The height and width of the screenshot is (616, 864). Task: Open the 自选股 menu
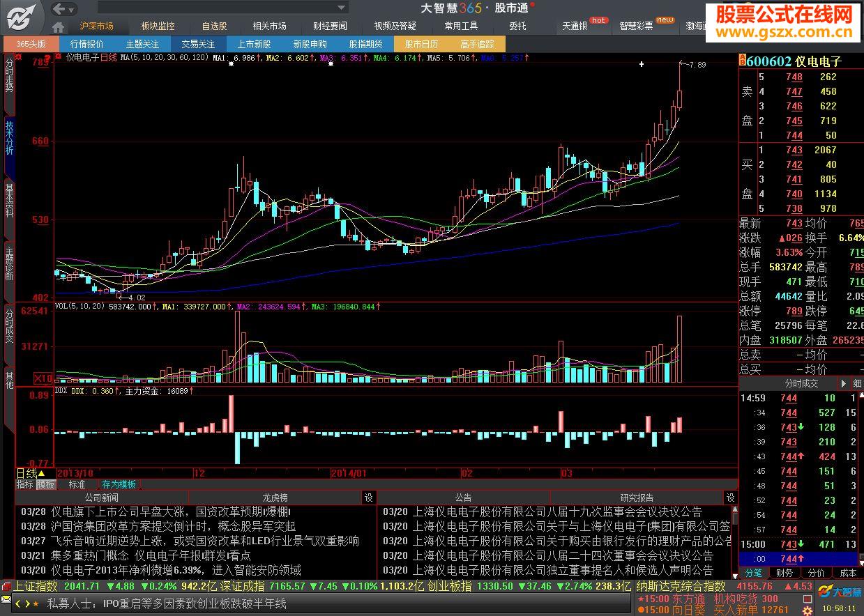[214, 26]
